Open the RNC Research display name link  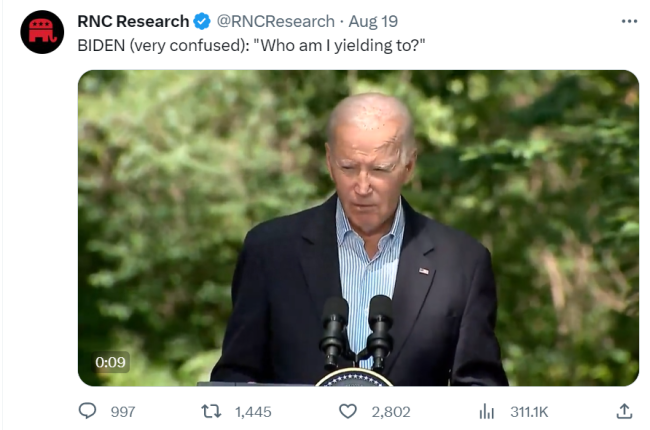[x=133, y=21]
